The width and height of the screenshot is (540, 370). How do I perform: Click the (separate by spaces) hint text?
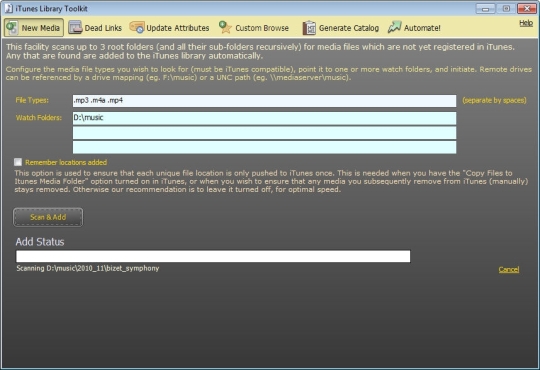pyautogui.click(x=494, y=100)
